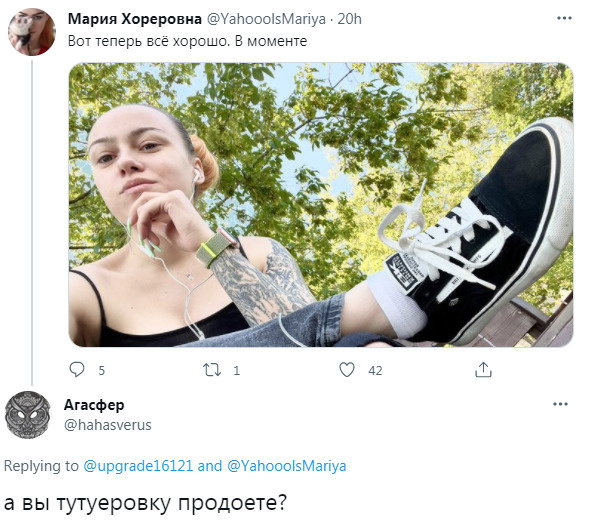Open the 20h timestamp link
The height and width of the screenshot is (520, 590).
pyautogui.click(x=349, y=19)
